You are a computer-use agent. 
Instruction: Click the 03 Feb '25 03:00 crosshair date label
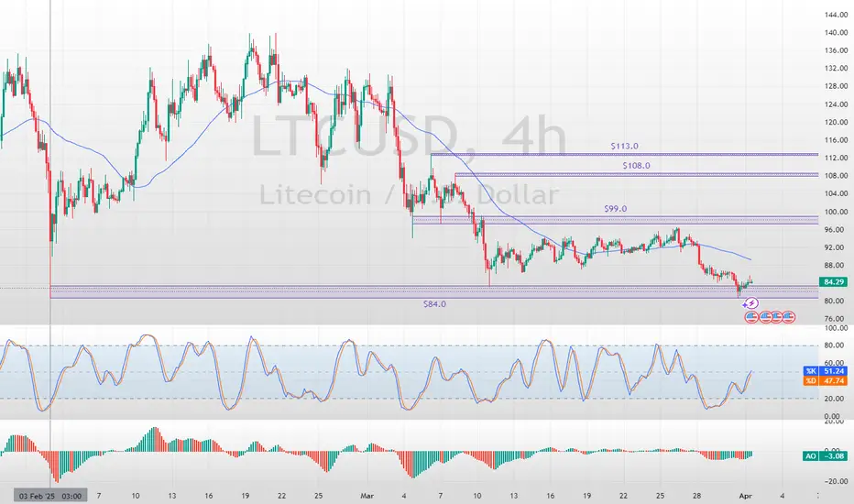coord(50,496)
